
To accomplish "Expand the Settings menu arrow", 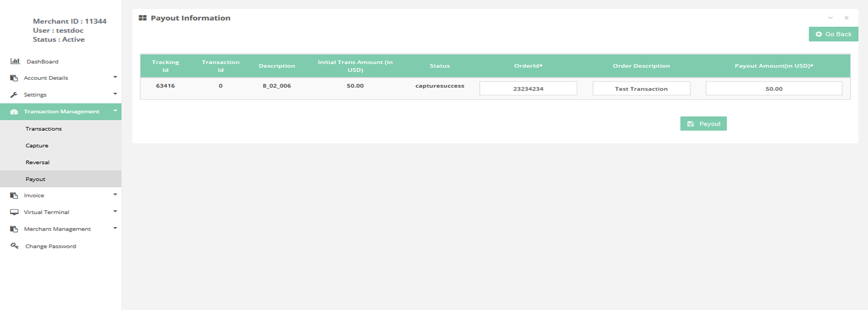I will coord(115,94).
